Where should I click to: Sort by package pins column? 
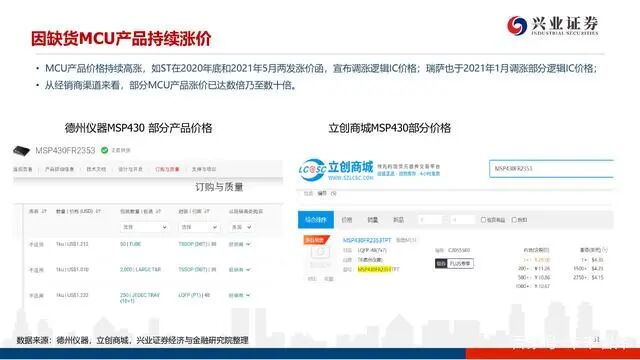tap(194, 211)
